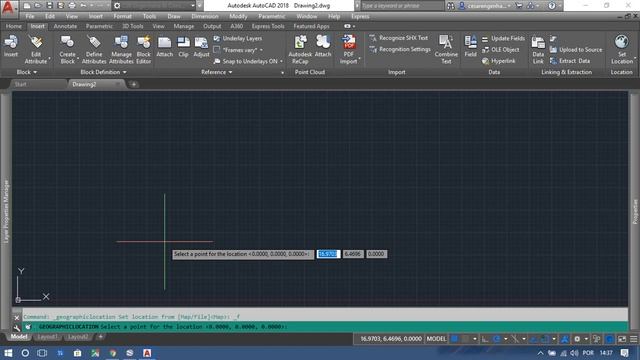Insert a Field
The width and height of the screenshot is (640, 360).
pos(470,45)
